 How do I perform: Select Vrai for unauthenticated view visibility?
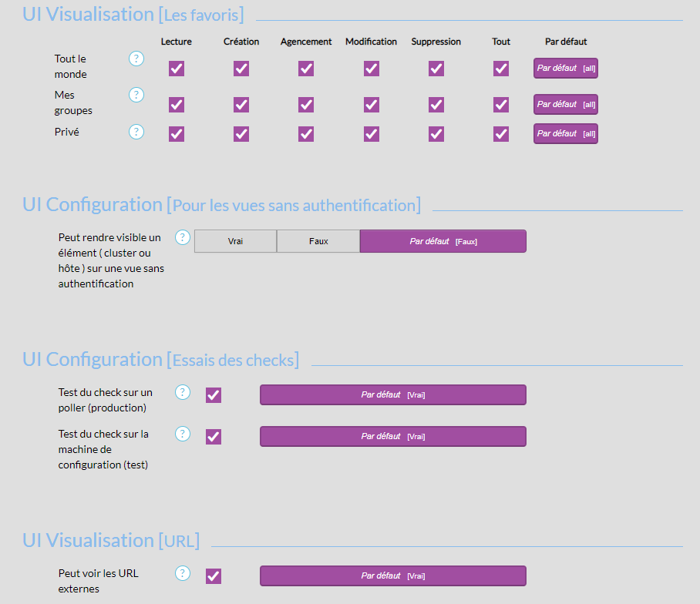click(x=235, y=241)
